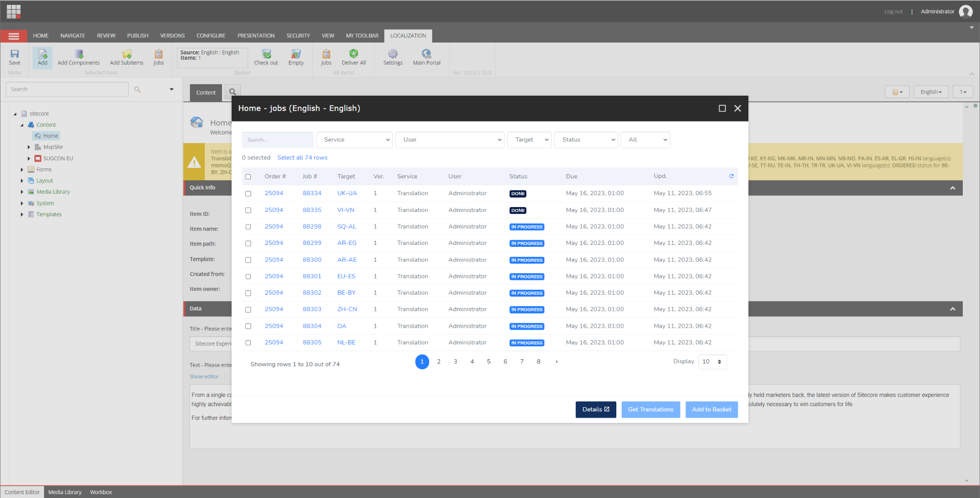This screenshot has width=980, height=498.
Task: Change the Display rows count selector
Action: 713,362
